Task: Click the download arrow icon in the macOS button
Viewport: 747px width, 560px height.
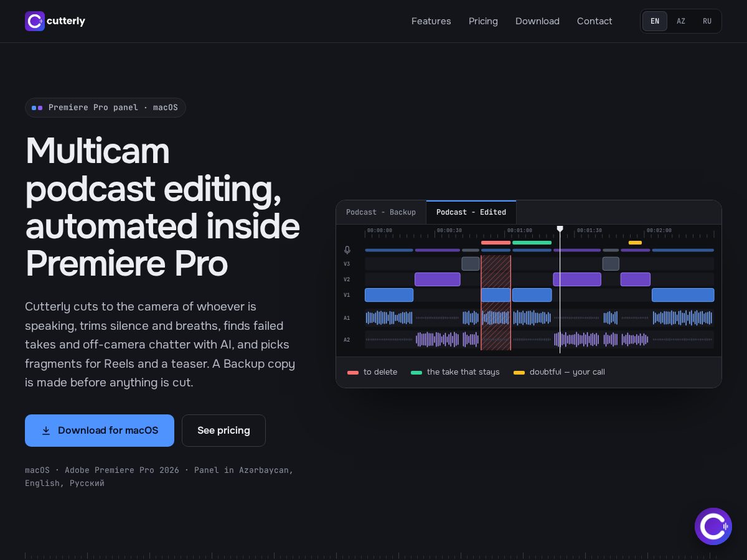Action: [x=46, y=431]
